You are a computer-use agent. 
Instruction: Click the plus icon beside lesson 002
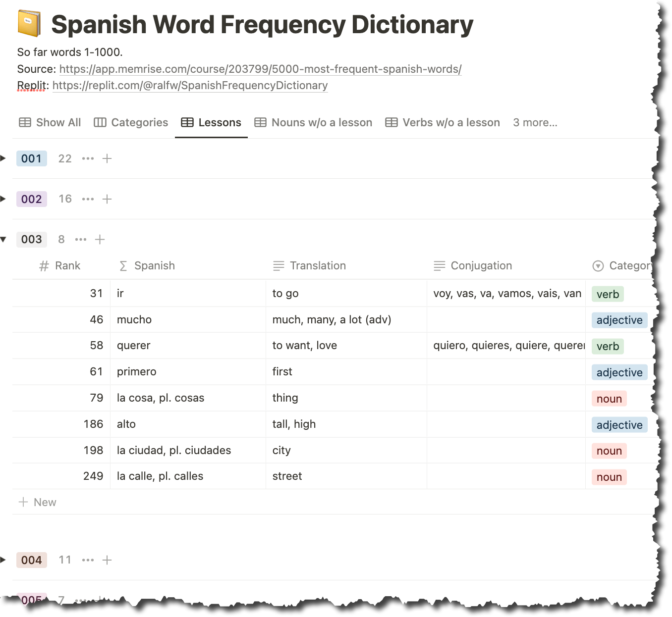pyautogui.click(x=107, y=199)
